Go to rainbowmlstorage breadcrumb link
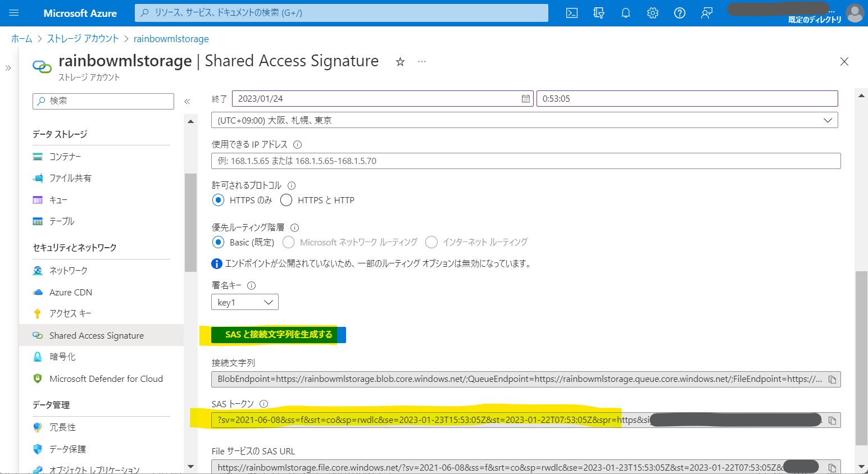 pos(171,39)
